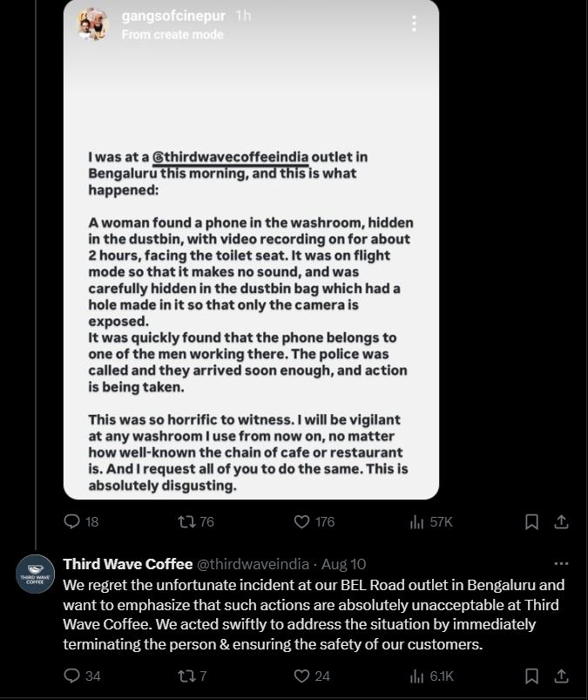This screenshot has width=588, height=700.
Task: Share the post with the story screenshot
Action: [x=562, y=522]
